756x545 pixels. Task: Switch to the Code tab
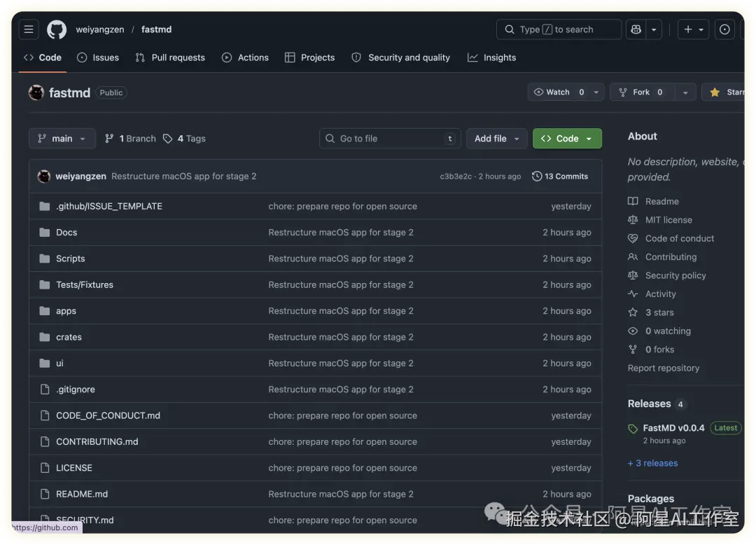pyautogui.click(x=43, y=58)
